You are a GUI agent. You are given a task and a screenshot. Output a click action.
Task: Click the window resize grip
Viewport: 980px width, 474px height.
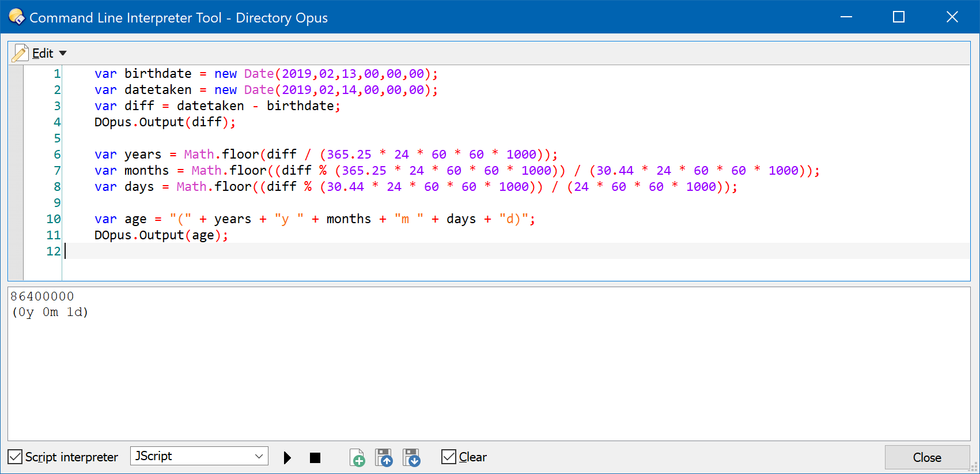[x=974, y=468]
